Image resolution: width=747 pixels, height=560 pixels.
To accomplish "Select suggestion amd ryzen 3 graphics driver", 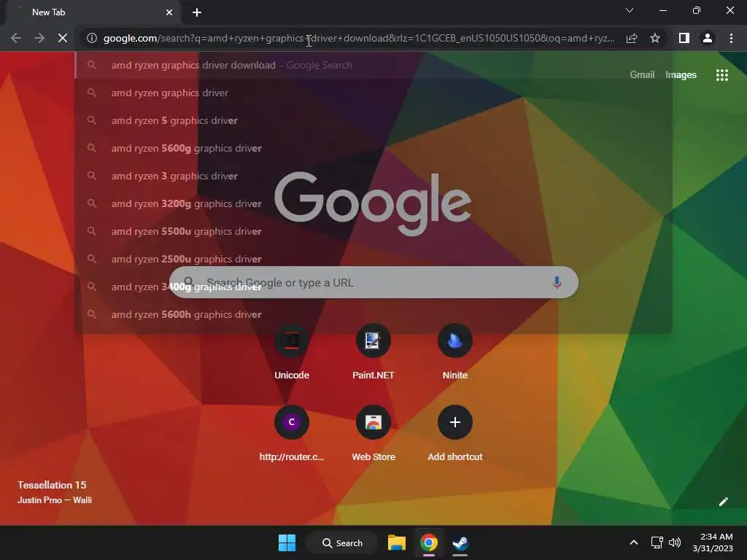I will coord(373,176).
